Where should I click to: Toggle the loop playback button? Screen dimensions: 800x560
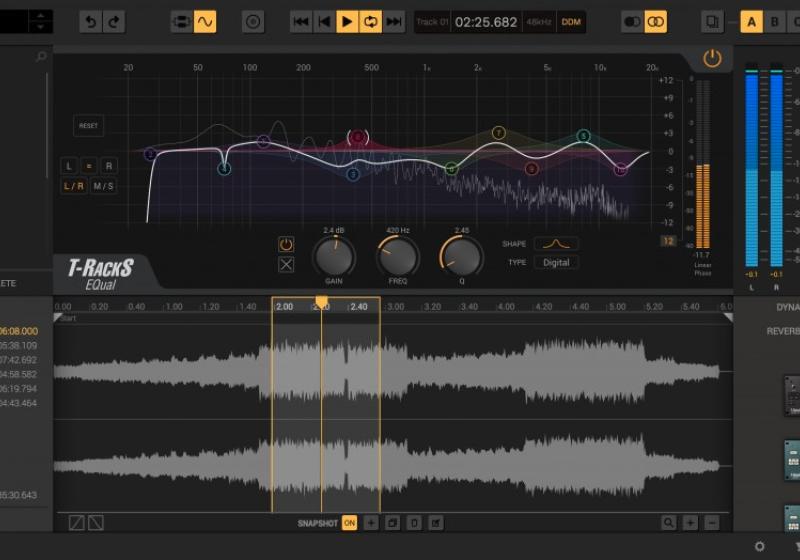tap(371, 21)
